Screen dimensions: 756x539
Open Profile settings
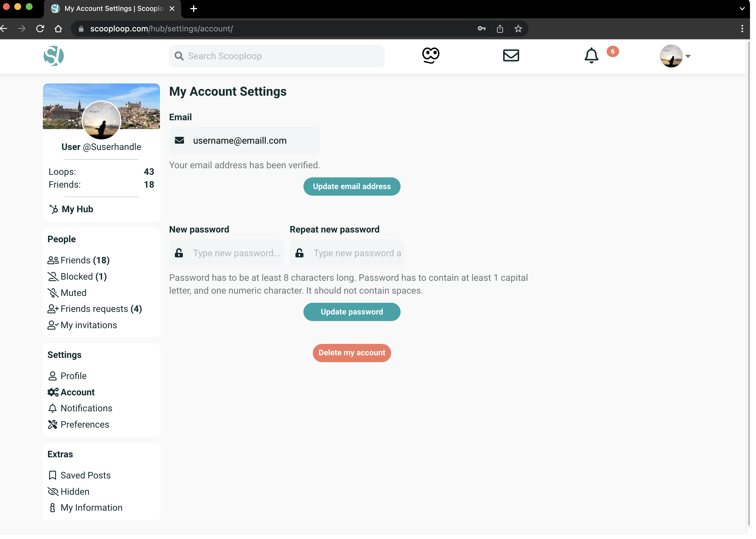67,376
